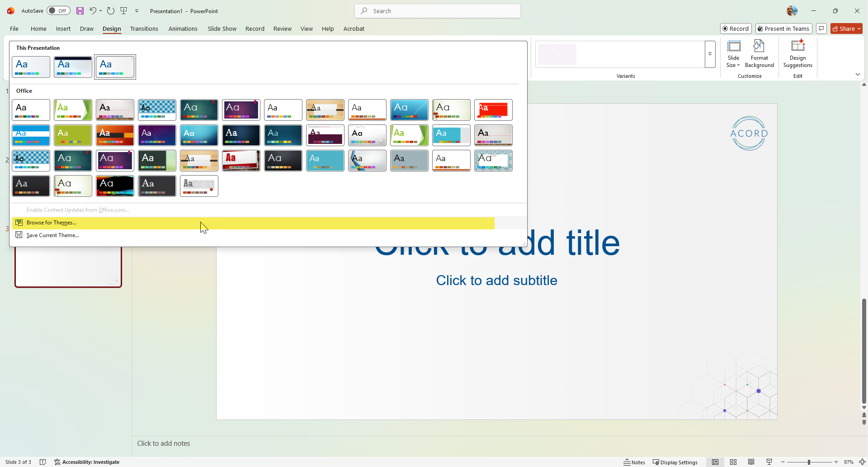The height and width of the screenshot is (467, 868).
Task: Click Save Current Theme option
Action: [x=52, y=235]
